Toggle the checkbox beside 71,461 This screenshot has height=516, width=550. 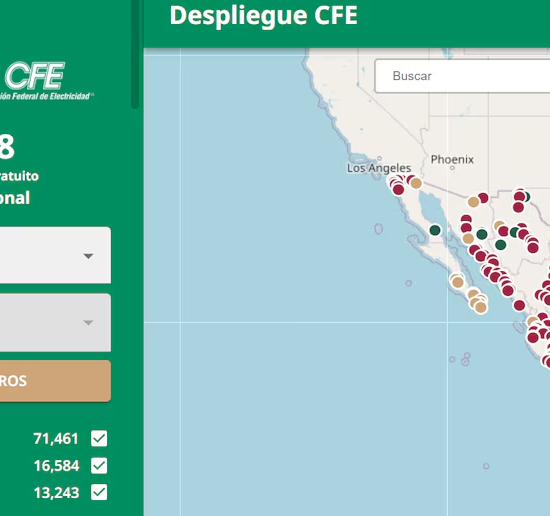point(99,438)
